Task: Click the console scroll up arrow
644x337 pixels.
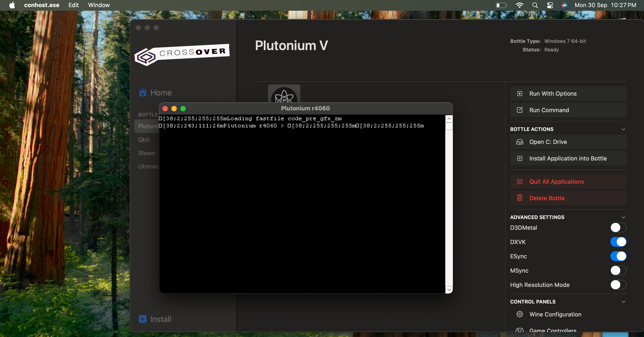Action: [x=449, y=119]
